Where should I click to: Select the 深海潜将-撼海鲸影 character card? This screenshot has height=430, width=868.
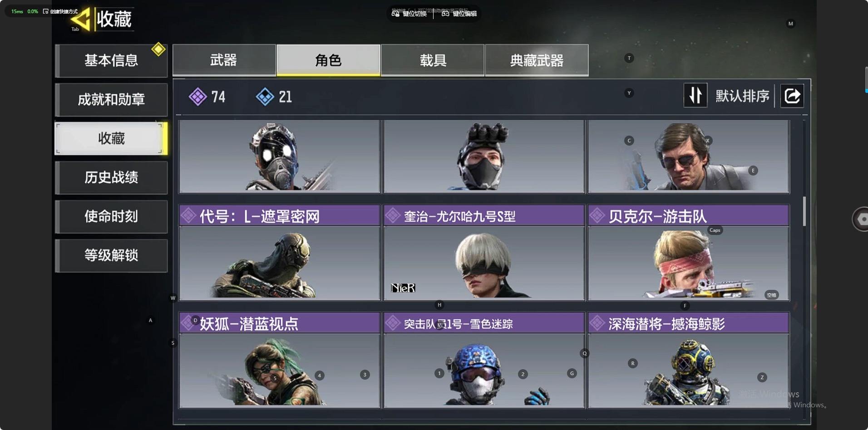click(689, 360)
